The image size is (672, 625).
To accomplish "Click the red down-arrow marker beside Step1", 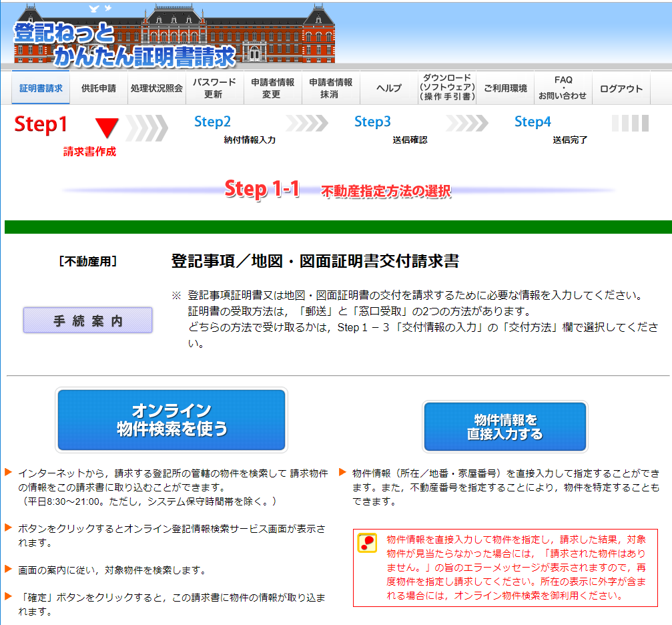I will [107, 127].
